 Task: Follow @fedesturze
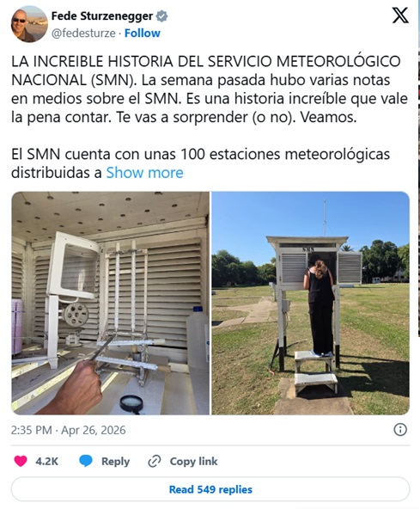pyautogui.click(x=143, y=34)
